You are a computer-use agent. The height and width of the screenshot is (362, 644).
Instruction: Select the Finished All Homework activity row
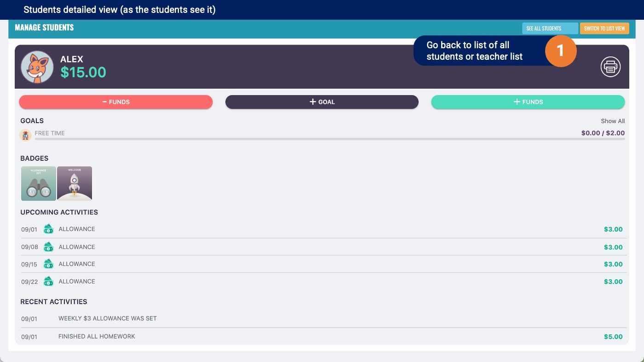(x=322, y=337)
